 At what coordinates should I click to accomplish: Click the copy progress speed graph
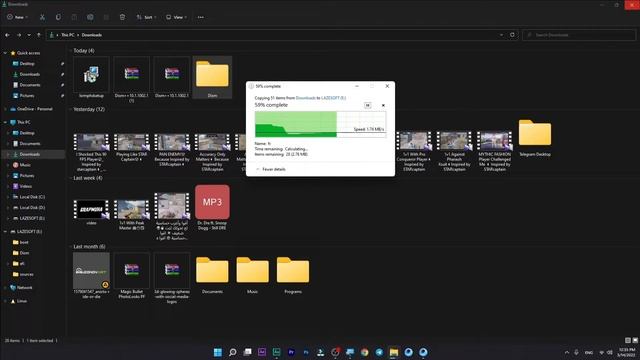click(x=320, y=124)
